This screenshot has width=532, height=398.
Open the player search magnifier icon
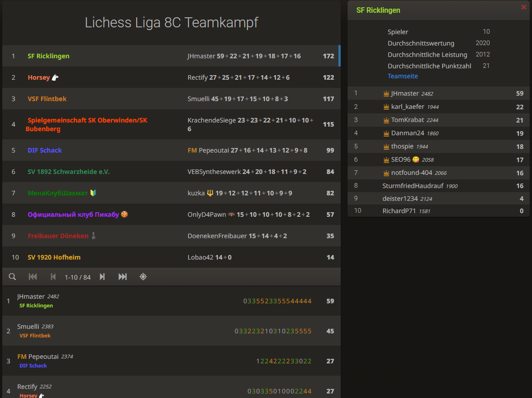pos(12,276)
